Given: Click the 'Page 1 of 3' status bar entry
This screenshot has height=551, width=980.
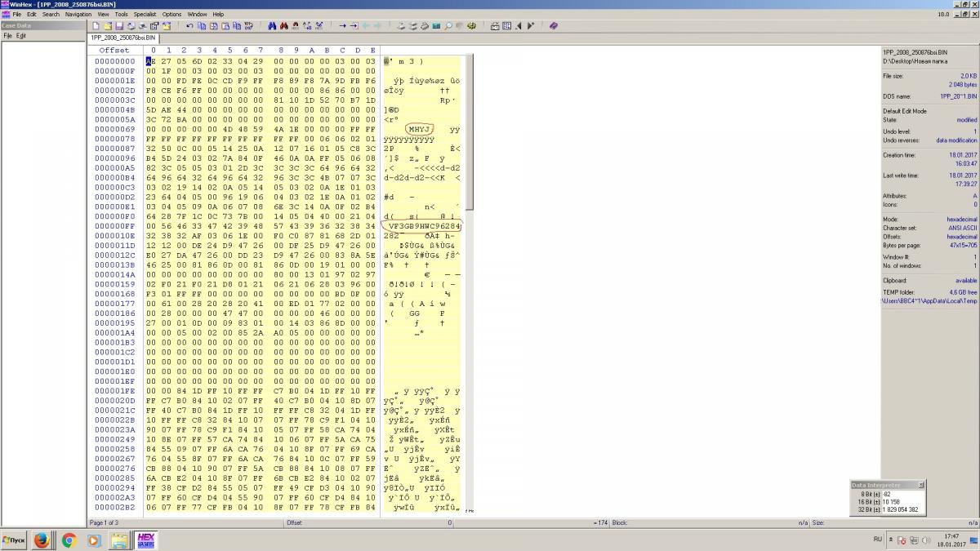Looking at the screenshot, I should click(104, 522).
